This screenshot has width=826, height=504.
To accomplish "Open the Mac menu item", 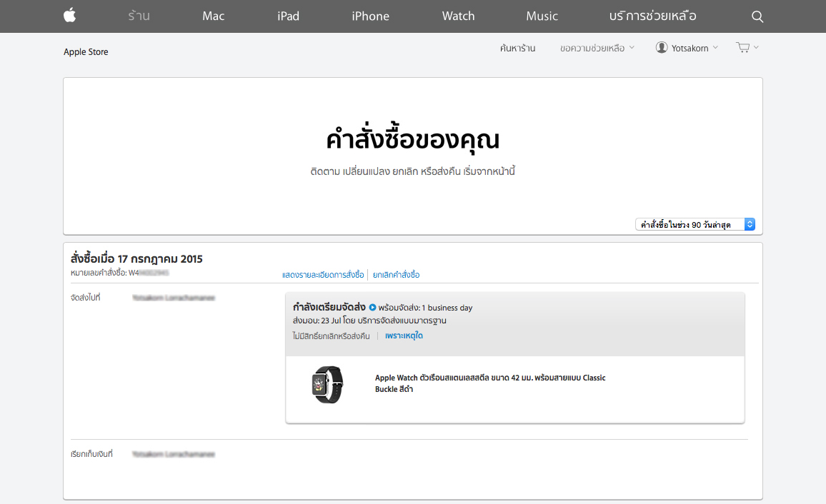I will click(214, 16).
